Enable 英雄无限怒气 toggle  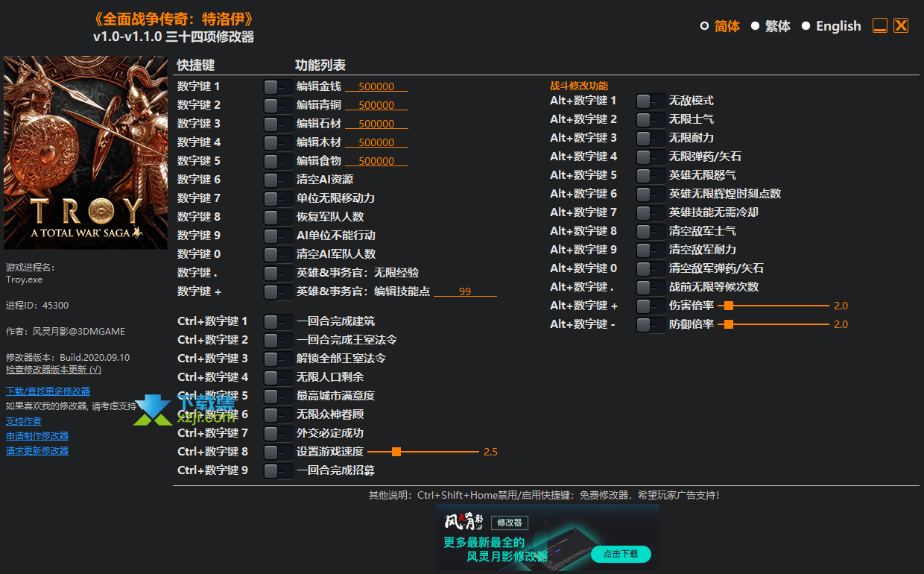(651, 175)
